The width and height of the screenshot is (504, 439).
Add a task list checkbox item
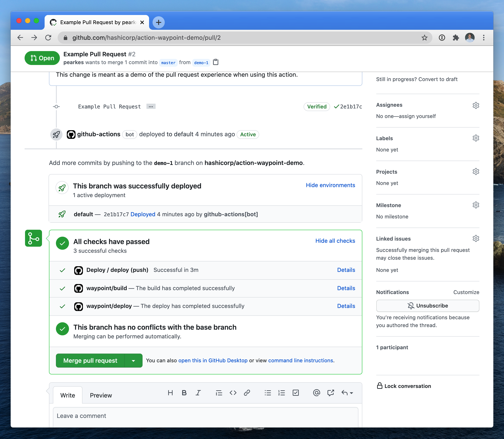[x=296, y=393]
